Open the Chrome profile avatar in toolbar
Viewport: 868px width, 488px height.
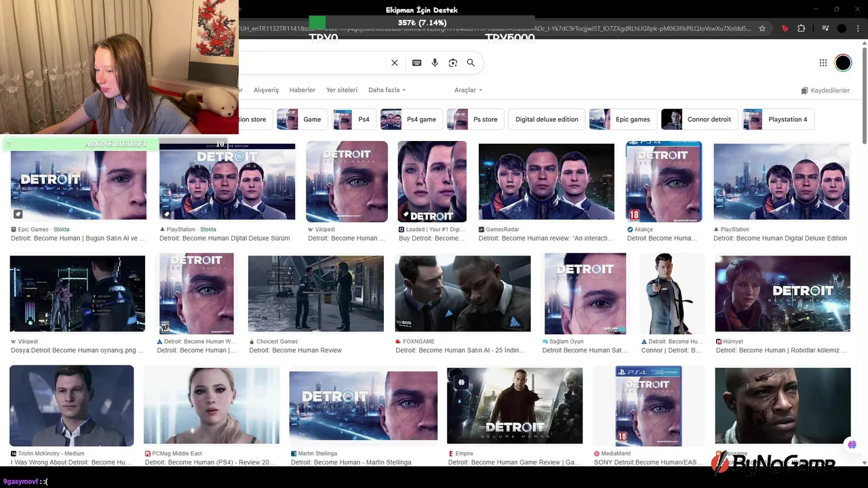point(842,28)
